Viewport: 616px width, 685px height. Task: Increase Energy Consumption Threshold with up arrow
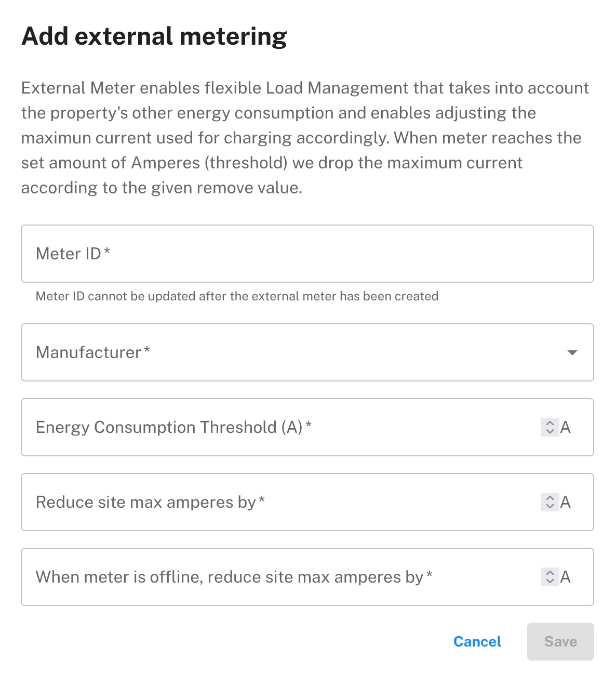click(x=550, y=423)
